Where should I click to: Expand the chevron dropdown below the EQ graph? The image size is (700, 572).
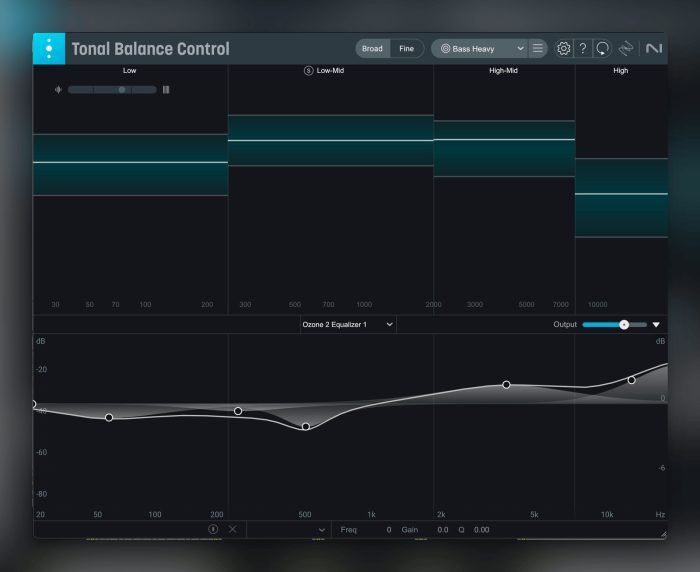[321, 529]
